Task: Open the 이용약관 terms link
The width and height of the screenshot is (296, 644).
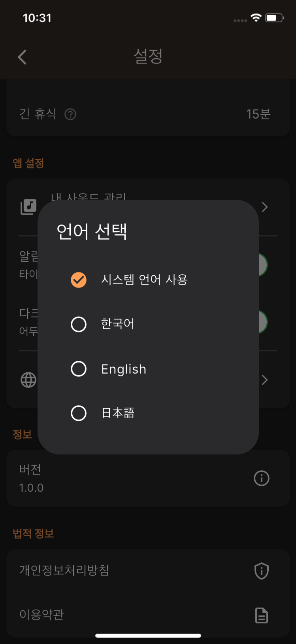Action: pos(42,615)
